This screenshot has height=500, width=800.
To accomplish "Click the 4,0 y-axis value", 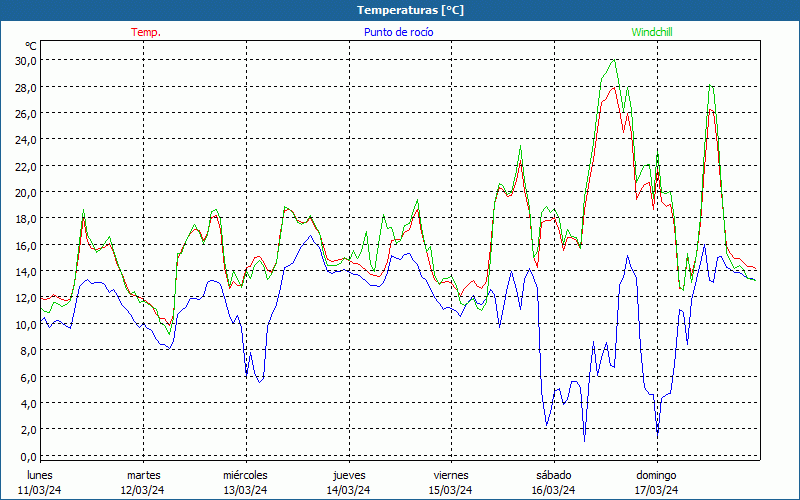I will coord(28,404).
